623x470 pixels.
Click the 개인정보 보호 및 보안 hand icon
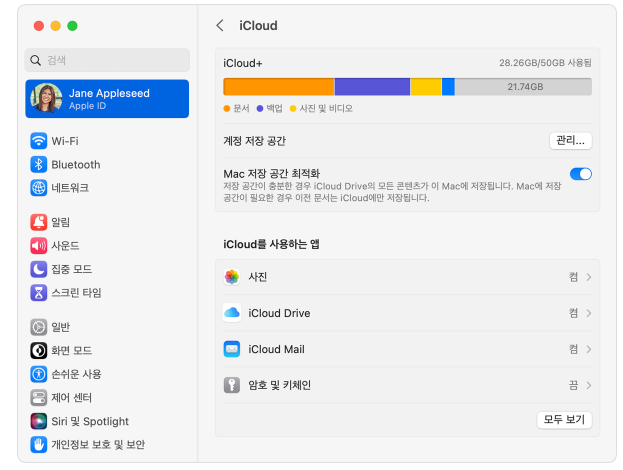click(39, 445)
